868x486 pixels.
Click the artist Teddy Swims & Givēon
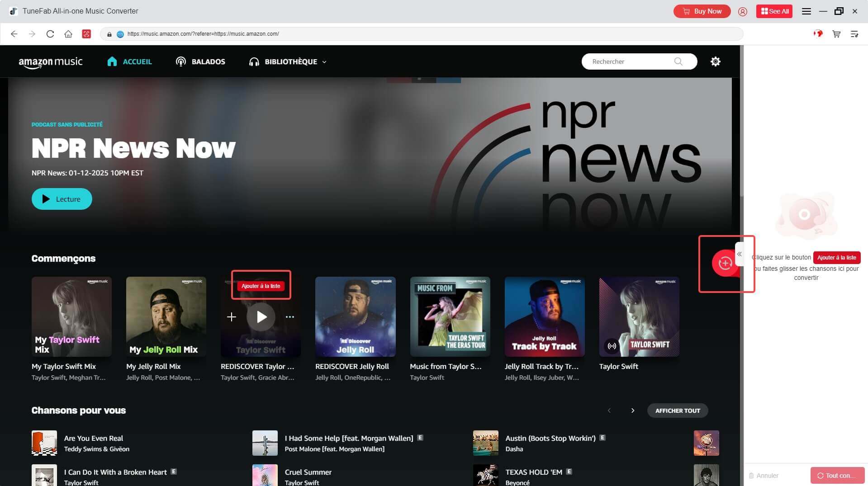click(x=97, y=449)
